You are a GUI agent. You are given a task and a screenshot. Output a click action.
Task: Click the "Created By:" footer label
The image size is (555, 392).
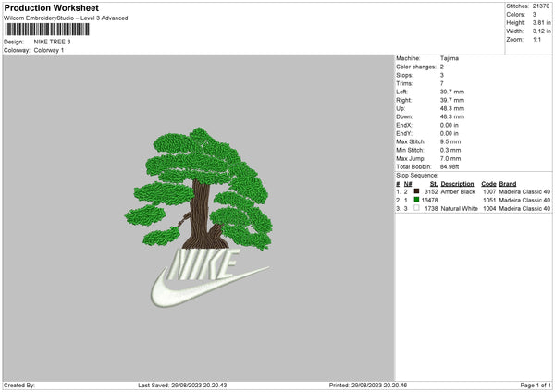tap(19, 386)
